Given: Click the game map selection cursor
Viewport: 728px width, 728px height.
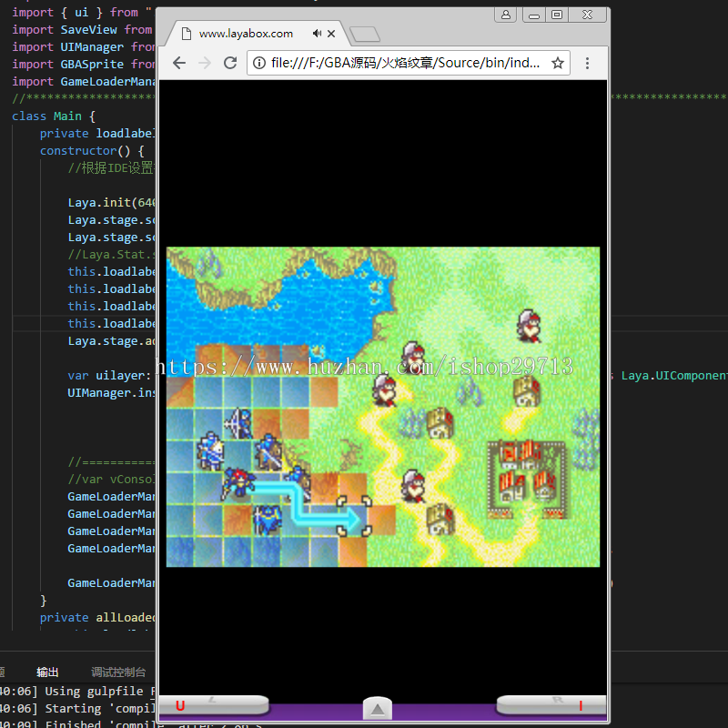Looking at the screenshot, I should 354,516.
